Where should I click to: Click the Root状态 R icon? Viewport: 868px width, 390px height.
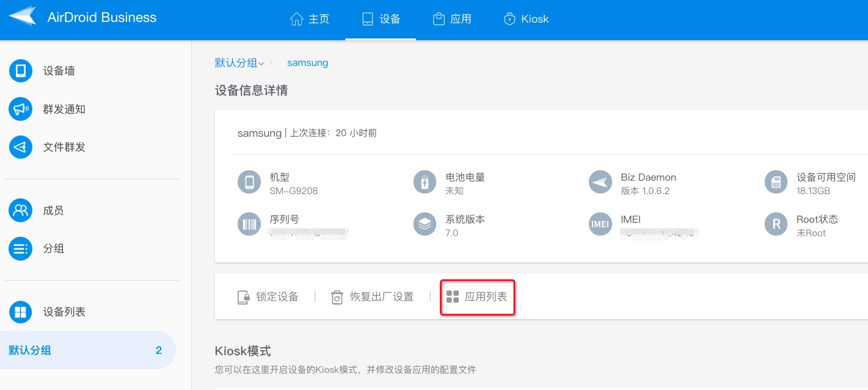pyautogui.click(x=776, y=224)
